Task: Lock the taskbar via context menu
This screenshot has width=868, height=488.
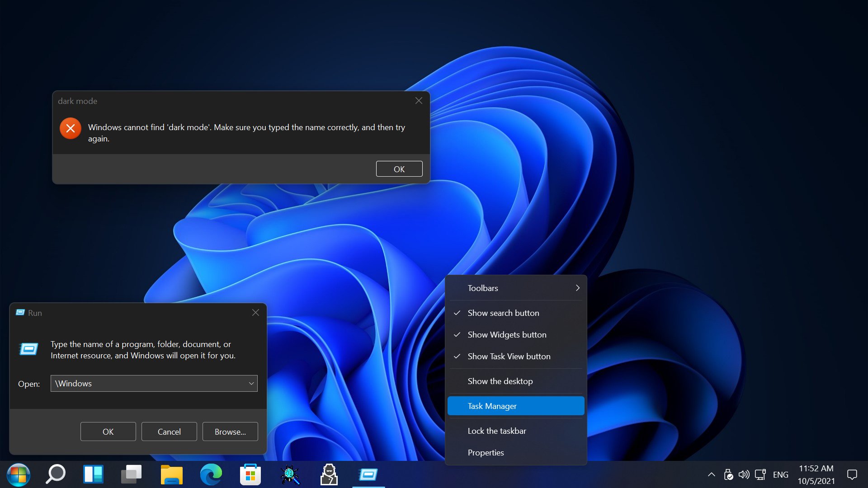Action: pos(496,430)
